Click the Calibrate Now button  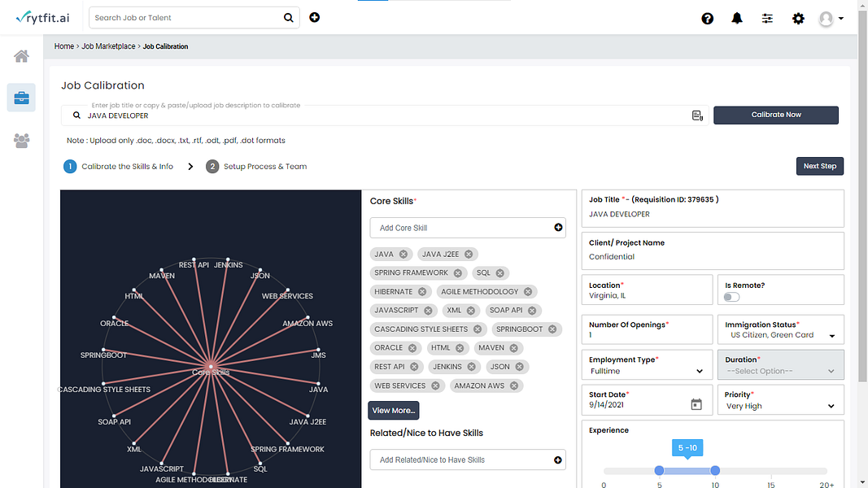tap(776, 115)
